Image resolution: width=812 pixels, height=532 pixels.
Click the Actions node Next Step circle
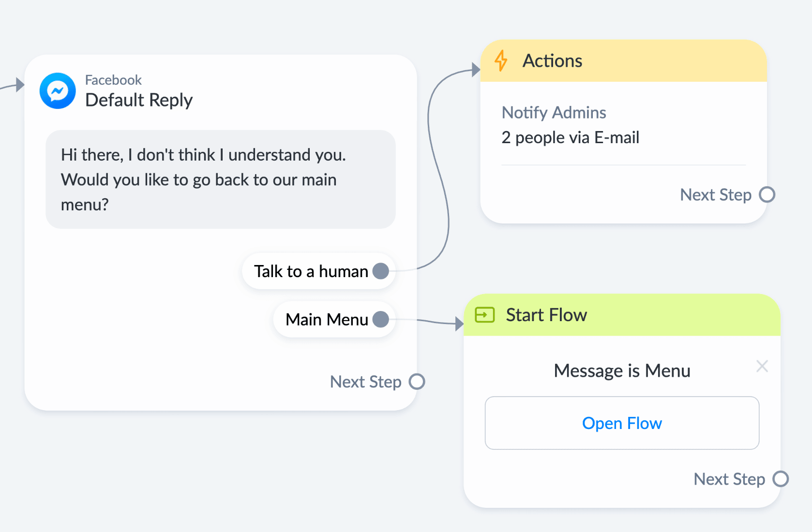point(767,194)
